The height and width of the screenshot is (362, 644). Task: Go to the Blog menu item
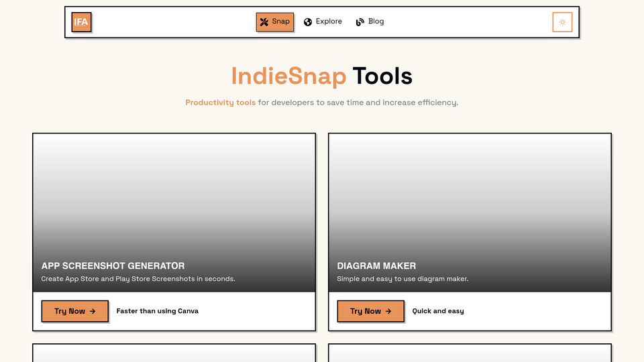coord(370,21)
